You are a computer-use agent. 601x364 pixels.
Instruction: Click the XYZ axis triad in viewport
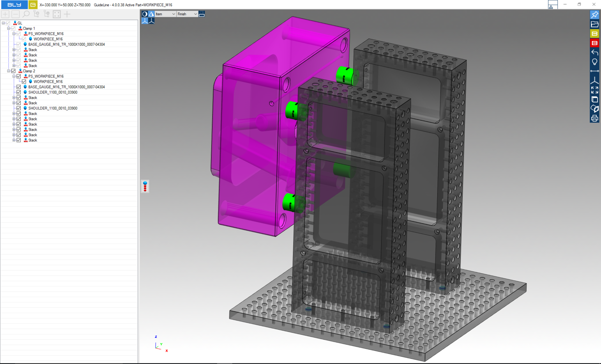click(161, 344)
